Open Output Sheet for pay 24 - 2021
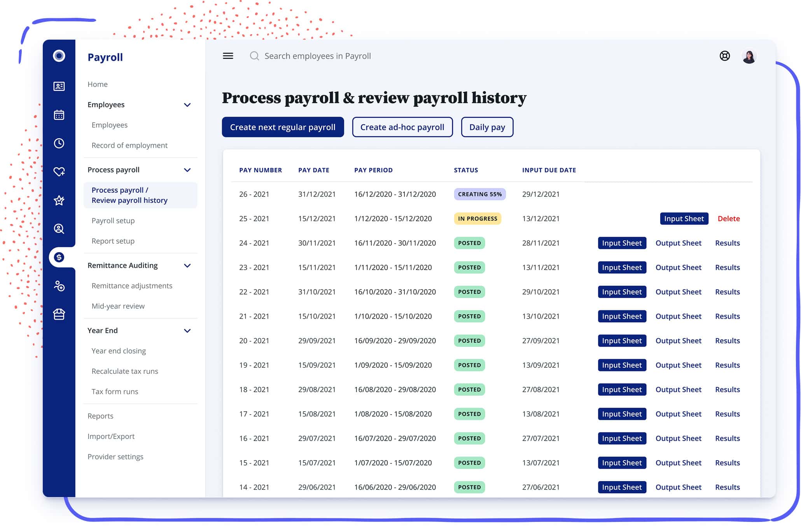Image resolution: width=801 pixels, height=532 pixels. 678,243
